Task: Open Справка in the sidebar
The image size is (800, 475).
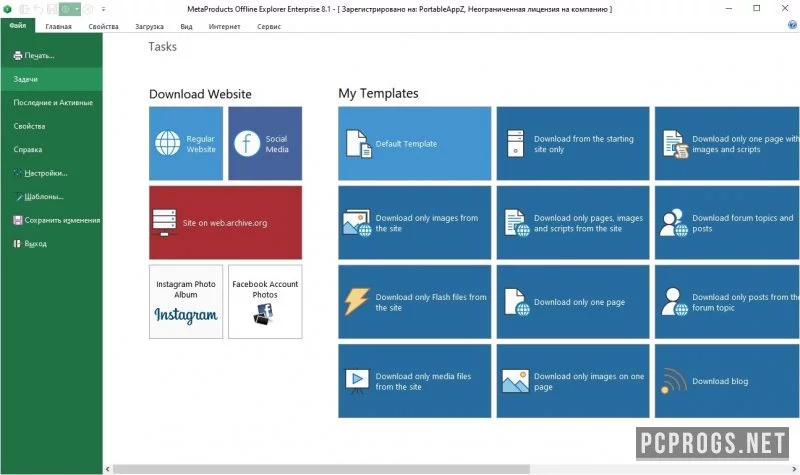Action: pyautogui.click(x=51, y=149)
